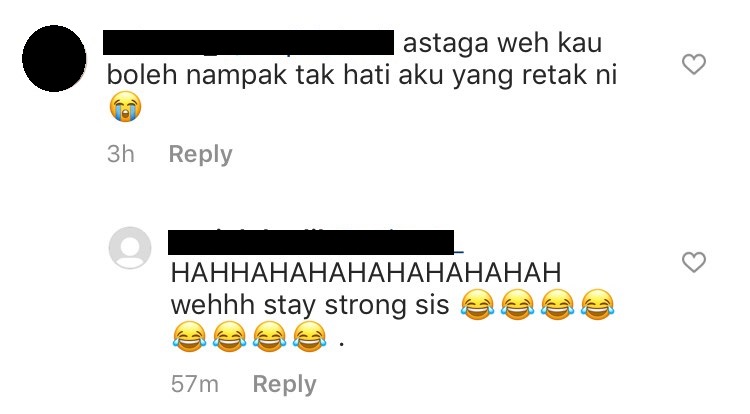This screenshot has height=414, width=750.
Task: Click the 'astaga weh kau' text
Action: 502,44
